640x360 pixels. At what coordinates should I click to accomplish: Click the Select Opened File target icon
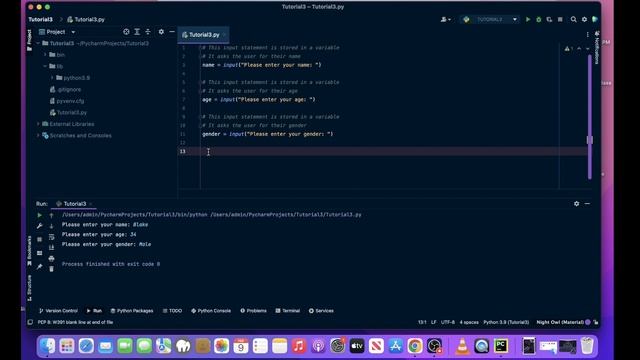(126, 32)
